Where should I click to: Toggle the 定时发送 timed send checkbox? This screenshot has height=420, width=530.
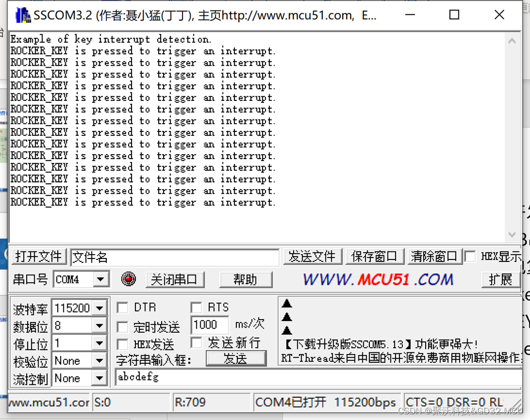(122, 327)
